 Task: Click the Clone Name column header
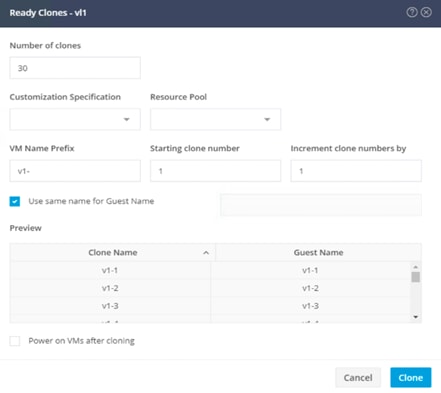tap(113, 252)
